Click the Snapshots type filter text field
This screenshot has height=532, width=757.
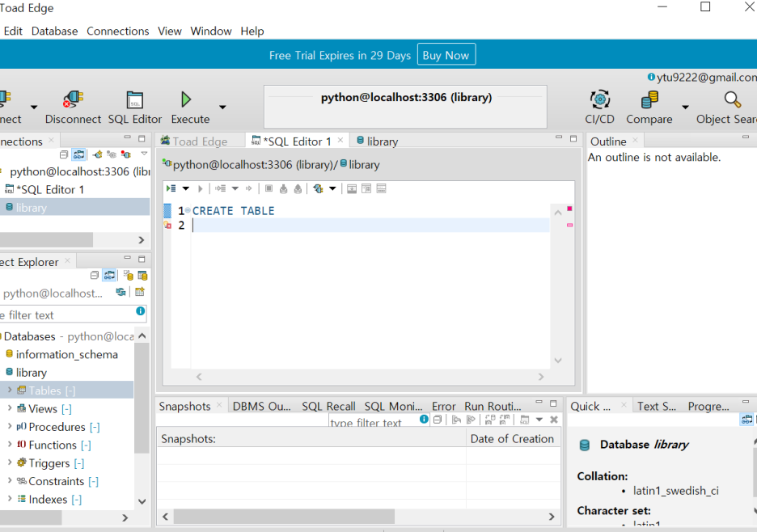tap(373, 421)
